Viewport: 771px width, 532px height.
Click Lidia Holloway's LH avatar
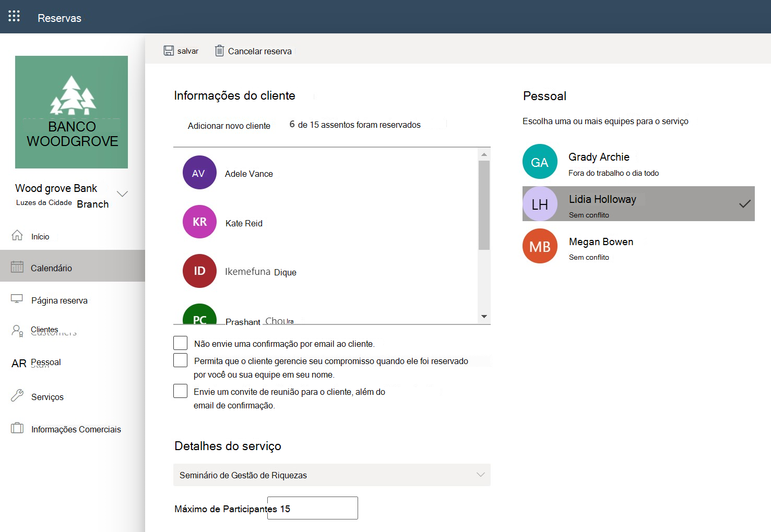coord(540,204)
